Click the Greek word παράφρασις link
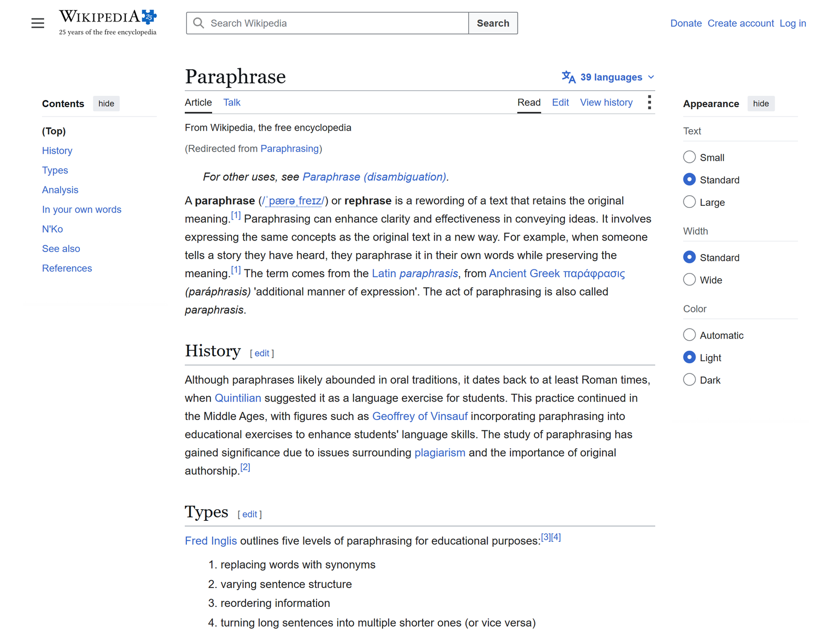The height and width of the screenshot is (630, 840). 594,274
